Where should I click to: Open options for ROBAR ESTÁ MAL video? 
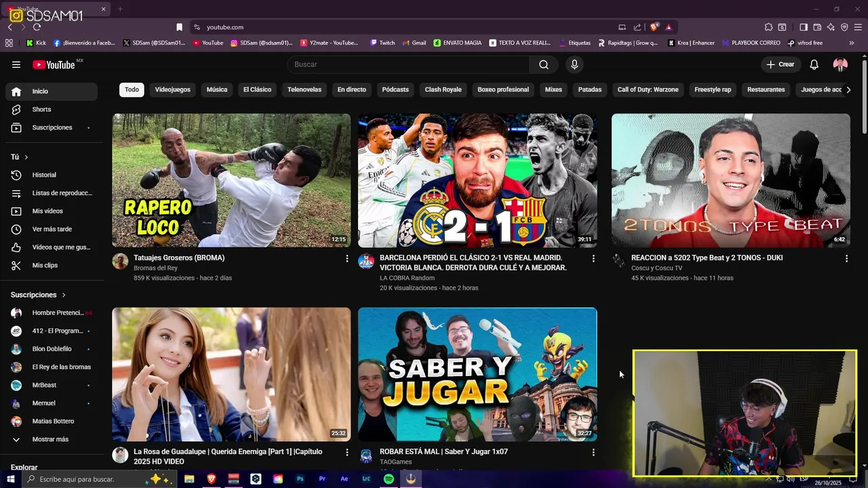pos(593,452)
